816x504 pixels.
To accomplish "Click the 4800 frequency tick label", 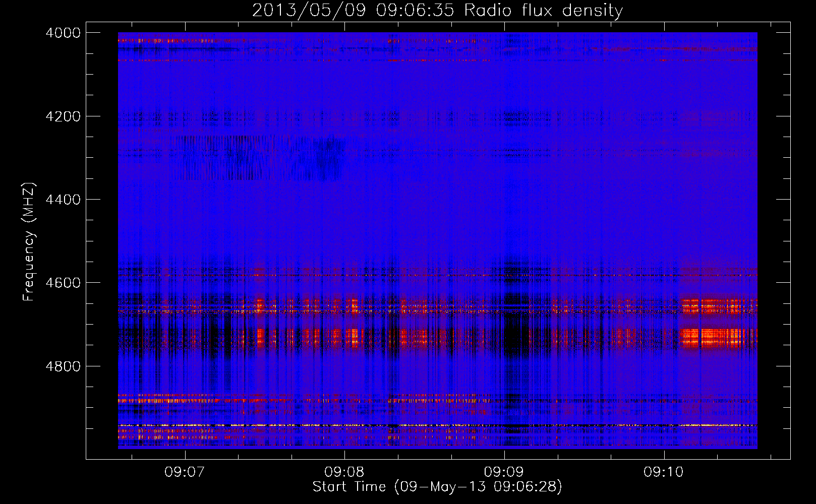I will click(x=63, y=366).
